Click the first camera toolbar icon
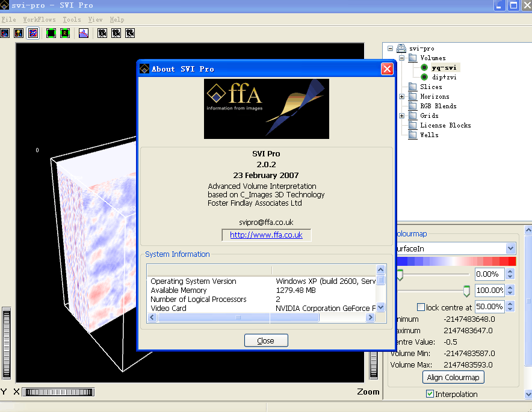 click(x=102, y=33)
